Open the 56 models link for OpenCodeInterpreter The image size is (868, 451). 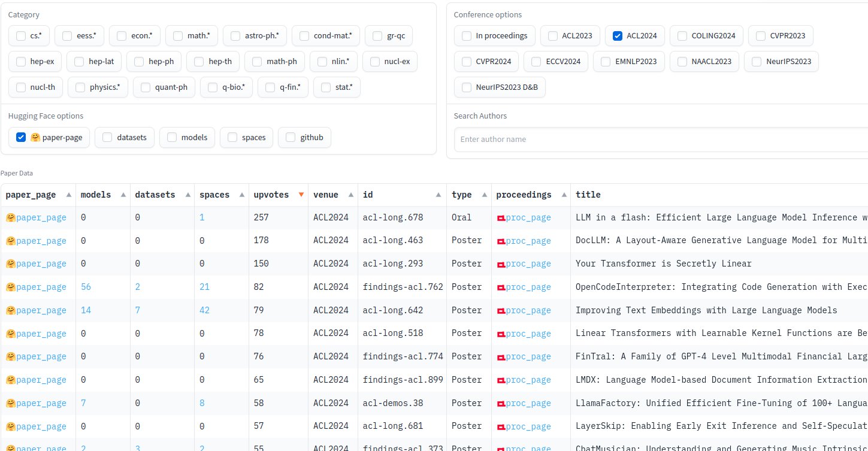click(86, 287)
